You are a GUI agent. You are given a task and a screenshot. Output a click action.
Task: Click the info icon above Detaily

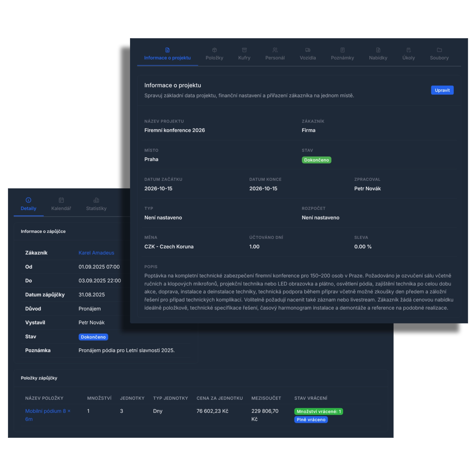point(28,200)
